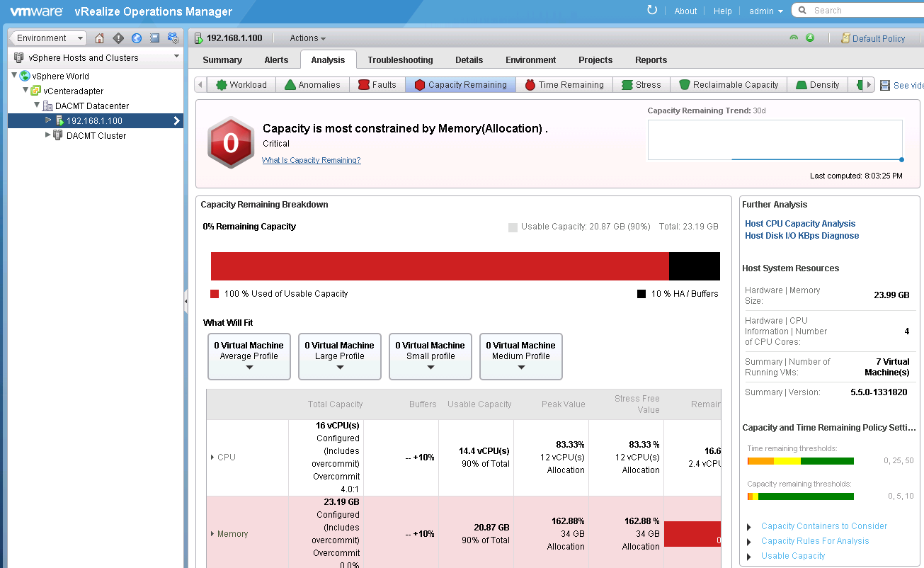This screenshot has width=924, height=568.
Task: Switch to the Summary tab
Action: click(x=222, y=60)
